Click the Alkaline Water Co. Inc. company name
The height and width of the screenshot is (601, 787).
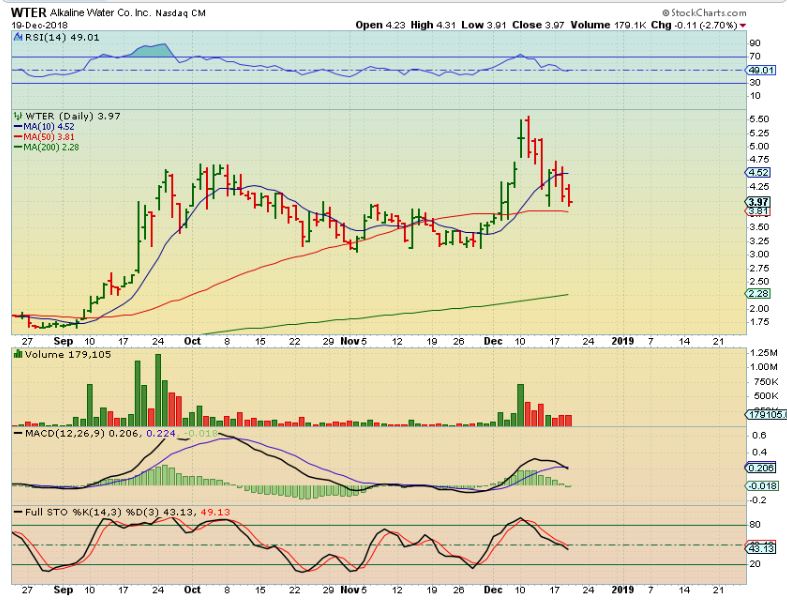coord(100,13)
